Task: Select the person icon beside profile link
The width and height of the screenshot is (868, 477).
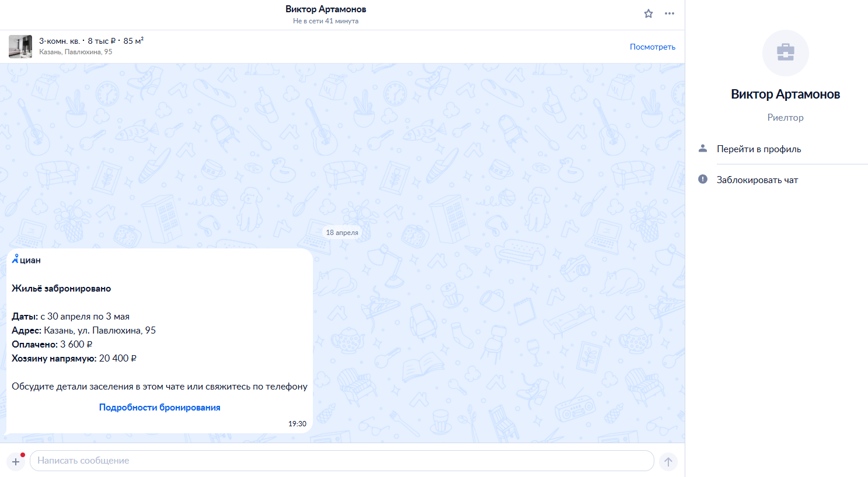Action: point(703,149)
